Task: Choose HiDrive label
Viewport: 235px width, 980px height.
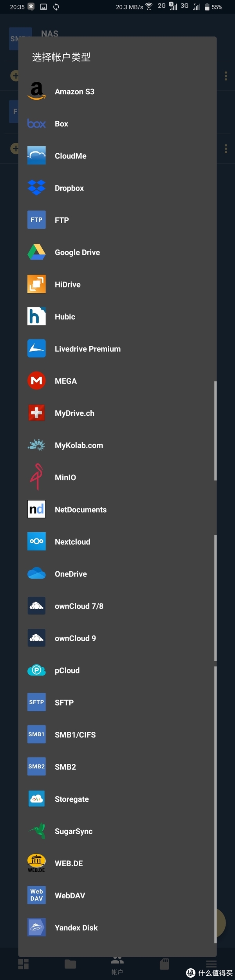Action: coord(68,284)
